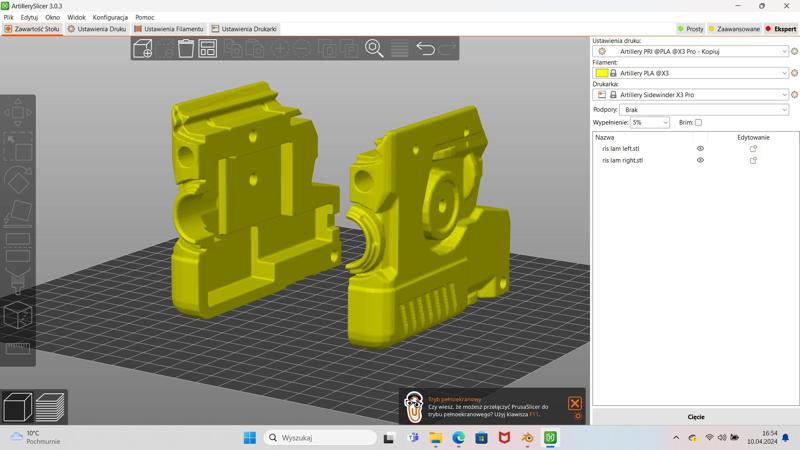
Task: Select the 3D editor view cube icon
Action: tap(18, 407)
